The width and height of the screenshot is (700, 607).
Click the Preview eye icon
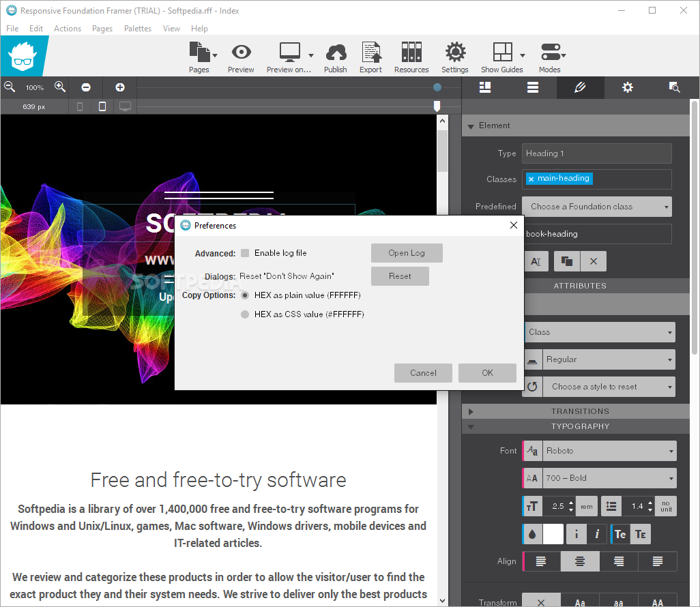[x=241, y=53]
